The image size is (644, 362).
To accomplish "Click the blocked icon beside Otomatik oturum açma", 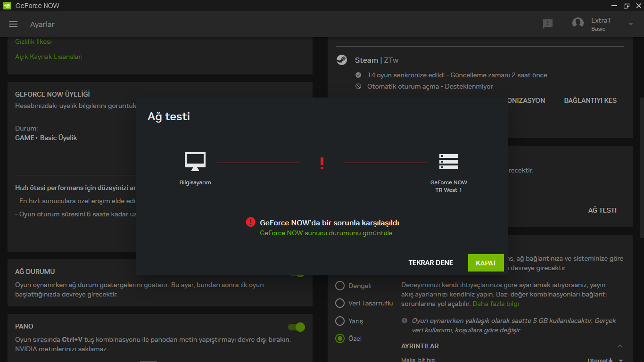I will click(x=358, y=86).
